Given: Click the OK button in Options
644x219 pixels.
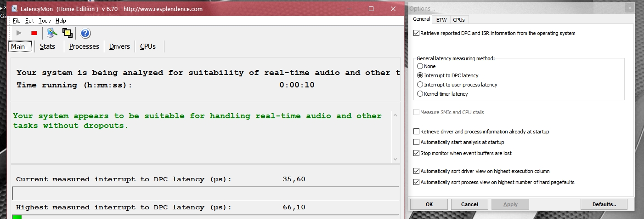Looking at the screenshot, I should click(x=429, y=204).
